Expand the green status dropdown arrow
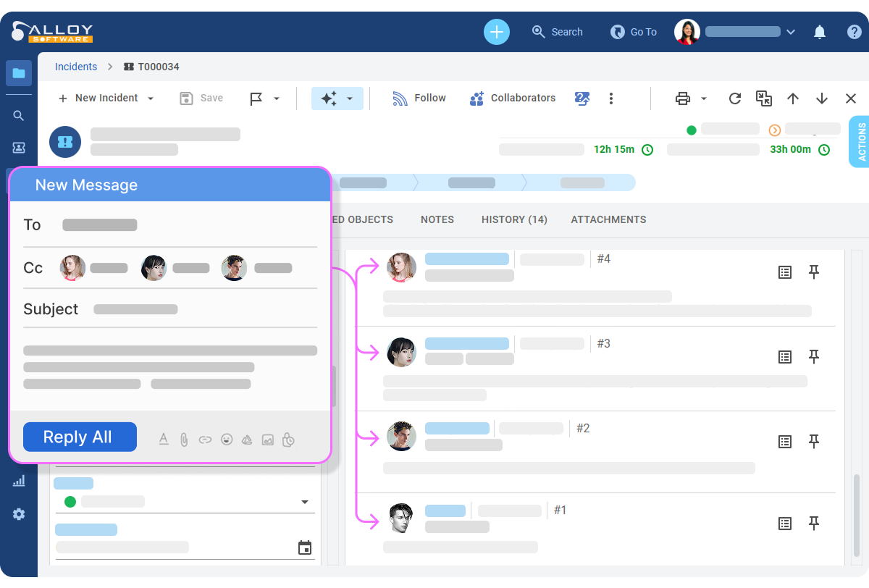Viewport: 869px width, 588px height. coord(305,502)
